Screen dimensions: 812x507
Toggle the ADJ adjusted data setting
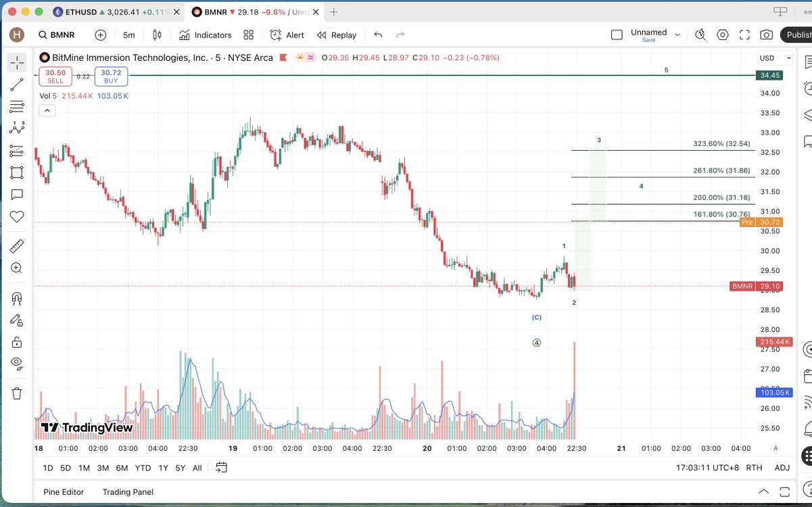point(782,468)
